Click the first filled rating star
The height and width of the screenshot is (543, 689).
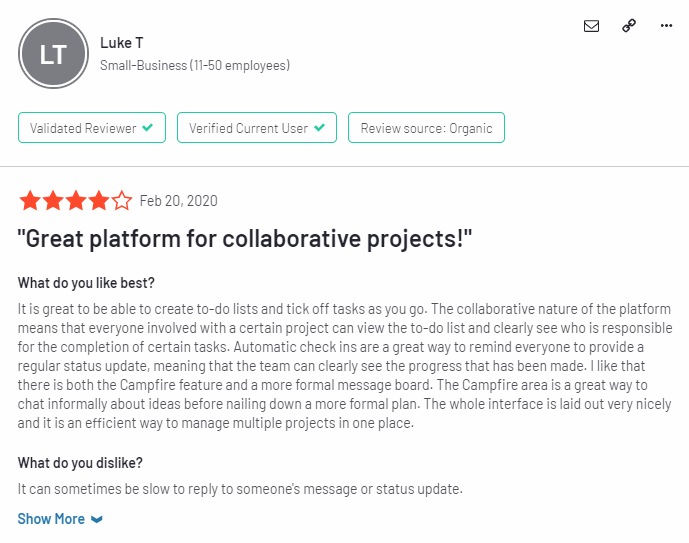pos(30,201)
